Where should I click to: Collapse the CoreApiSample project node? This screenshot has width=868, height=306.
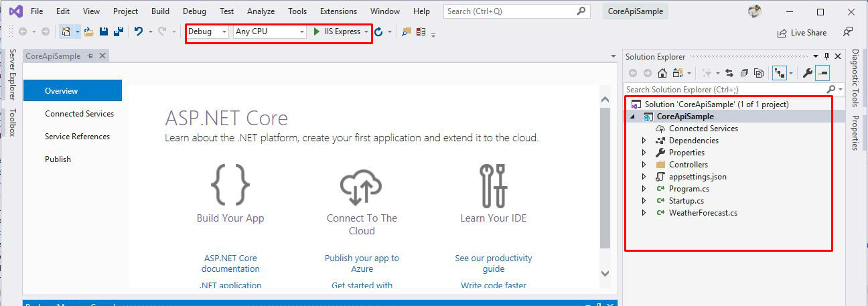tap(633, 117)
